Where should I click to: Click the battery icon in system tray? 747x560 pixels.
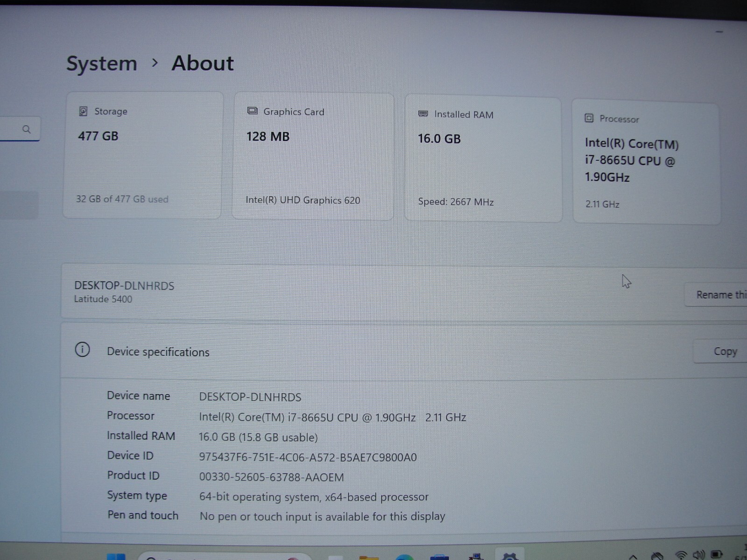point(717,555)
